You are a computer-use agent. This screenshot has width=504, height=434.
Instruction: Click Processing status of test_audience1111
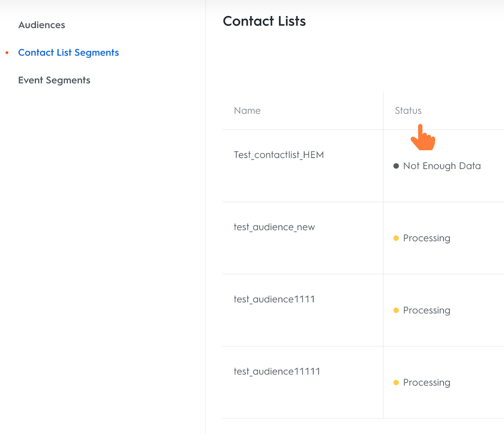tap(426, 310)
